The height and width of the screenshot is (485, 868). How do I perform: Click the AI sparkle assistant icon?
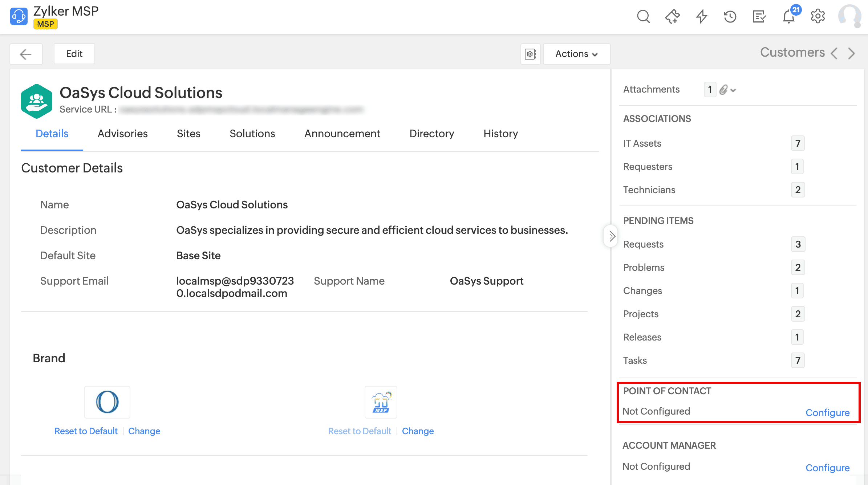(672, 17)
